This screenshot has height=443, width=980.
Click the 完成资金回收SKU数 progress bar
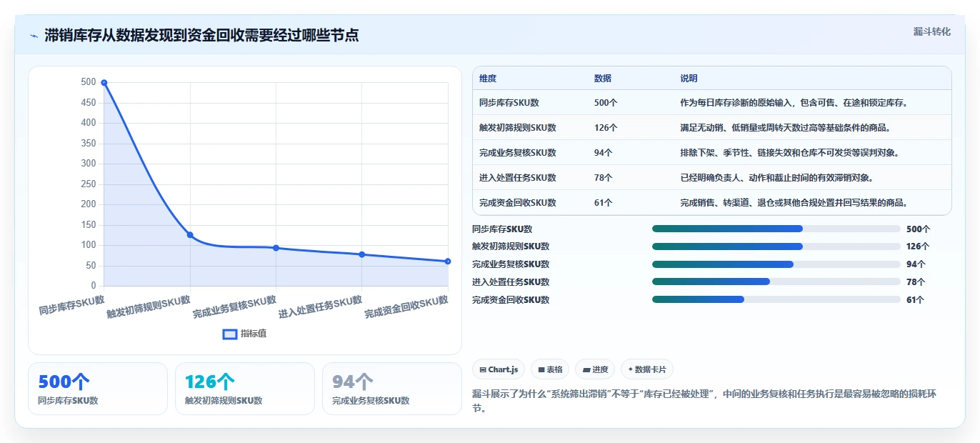point(776,300)
